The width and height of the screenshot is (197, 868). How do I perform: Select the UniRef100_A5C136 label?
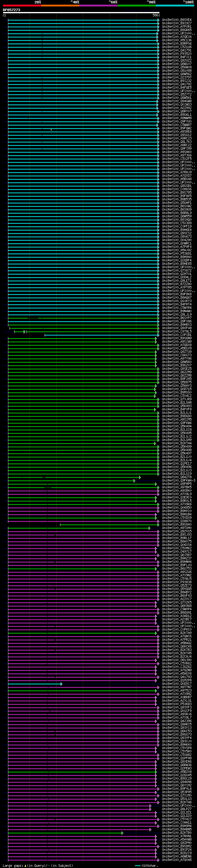[176, 40]
